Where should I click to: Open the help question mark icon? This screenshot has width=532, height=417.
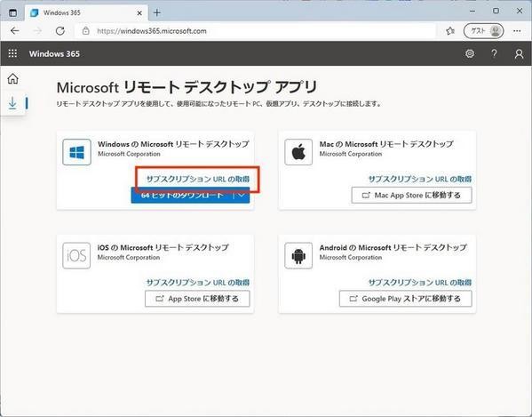click(x=495, y=53)
